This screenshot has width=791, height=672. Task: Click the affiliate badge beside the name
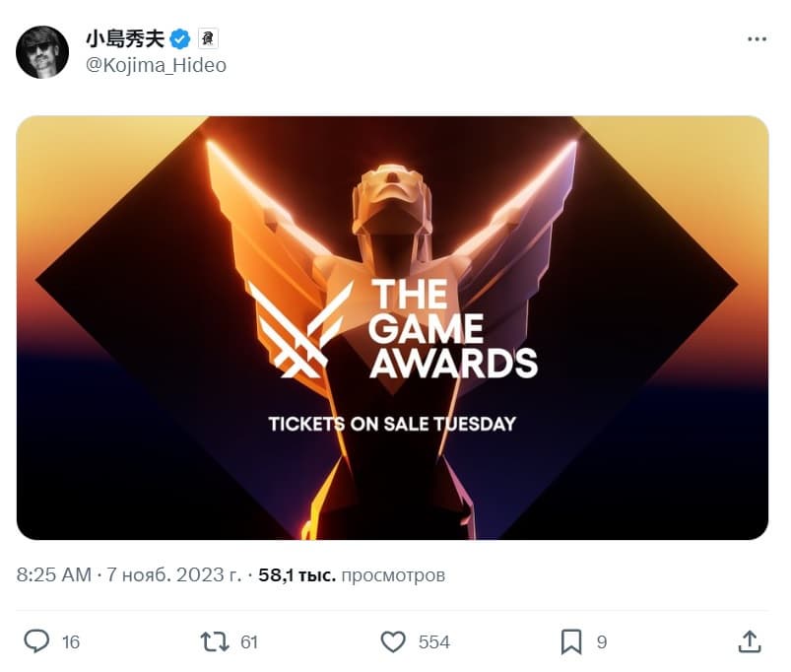(207, 38)
